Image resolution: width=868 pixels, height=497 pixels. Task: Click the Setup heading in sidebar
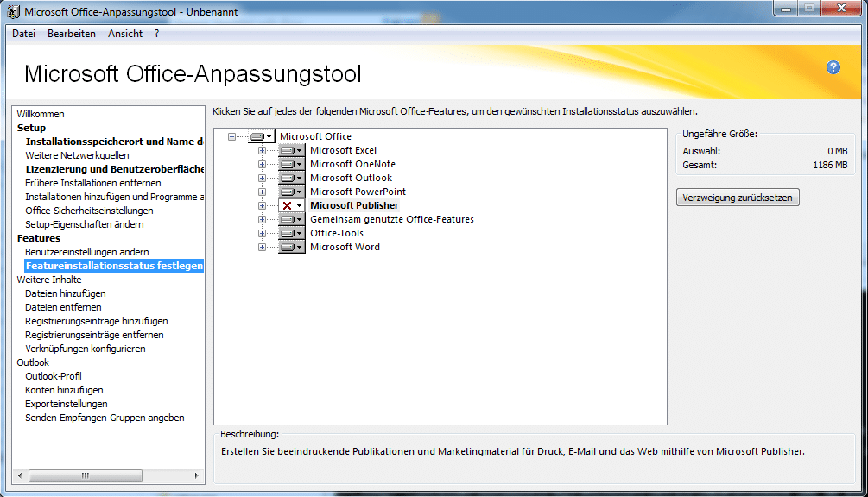[32, 128]
